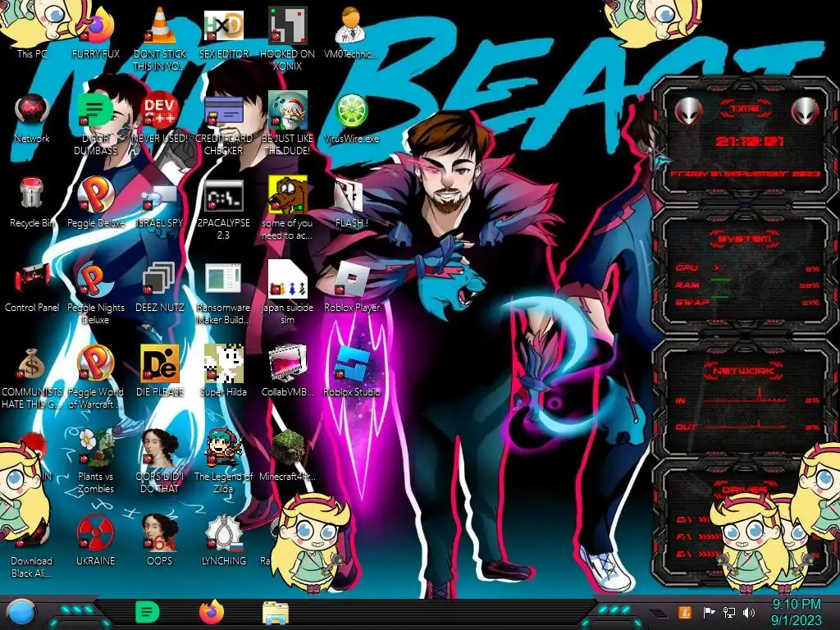Click the volume speaker tray icon
Screen dimensions: 840x630
pos(749,612)
